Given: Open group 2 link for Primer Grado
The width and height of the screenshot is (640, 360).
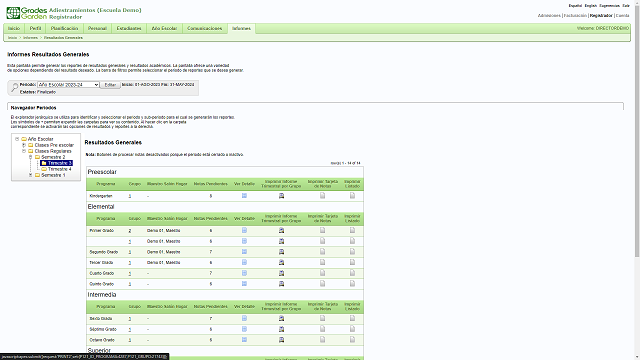Looking at the screenshot, I should tap(130, 231).
